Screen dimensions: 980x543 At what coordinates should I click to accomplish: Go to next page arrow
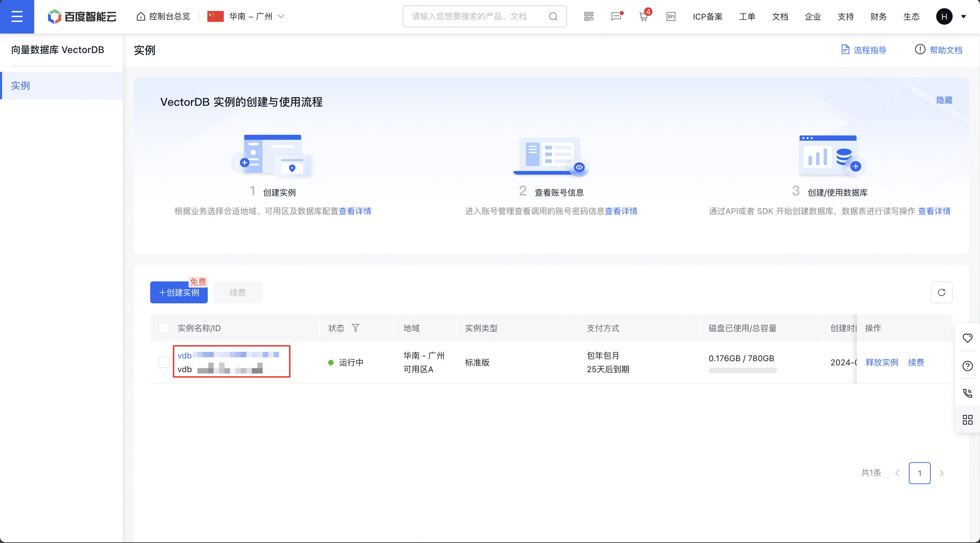pos(942,473)
